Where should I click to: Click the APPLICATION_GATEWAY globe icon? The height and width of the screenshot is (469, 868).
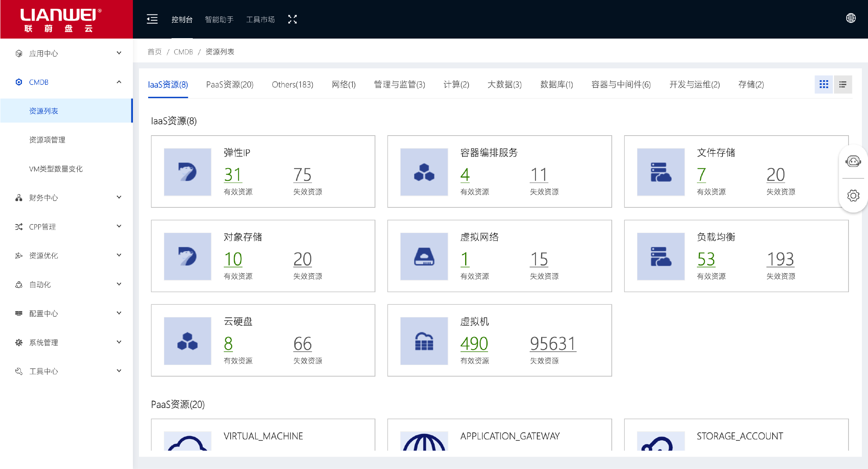(424, 441)
